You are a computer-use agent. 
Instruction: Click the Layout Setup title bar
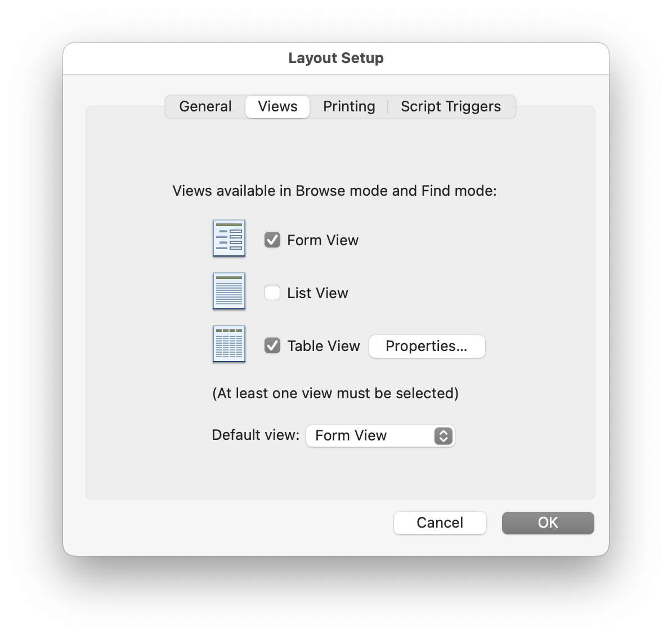(336, 58)
